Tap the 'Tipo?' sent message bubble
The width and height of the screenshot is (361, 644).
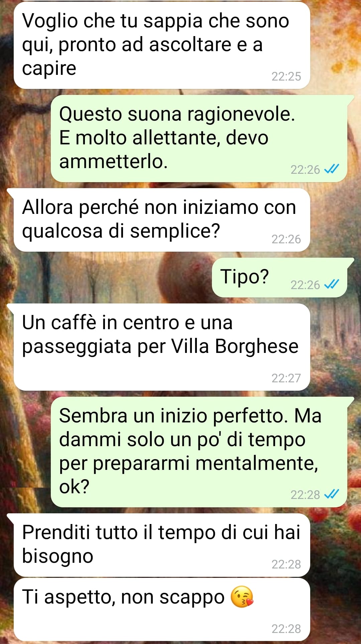279,277
